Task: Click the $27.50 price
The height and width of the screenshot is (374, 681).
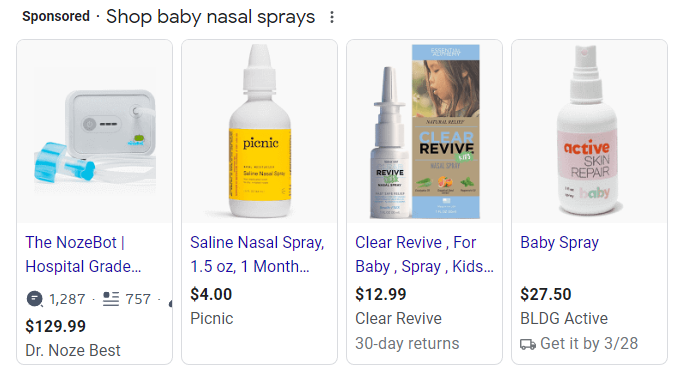Action: pos(545,295)
